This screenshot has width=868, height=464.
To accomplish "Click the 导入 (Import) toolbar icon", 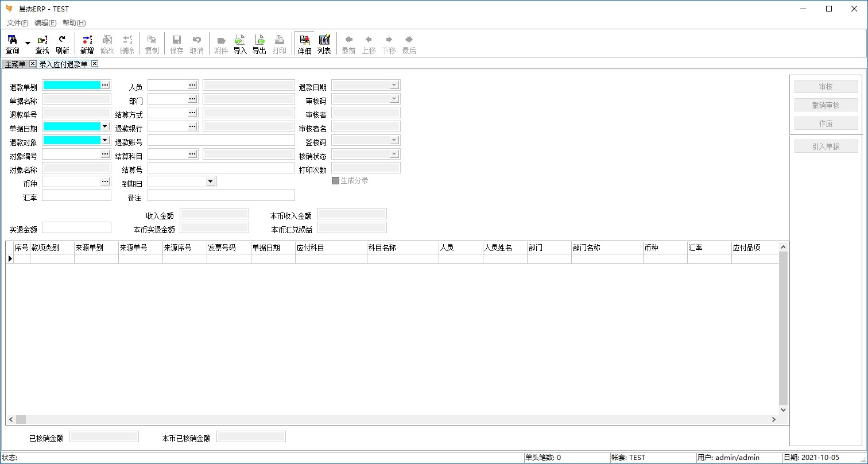I will 240,44.
